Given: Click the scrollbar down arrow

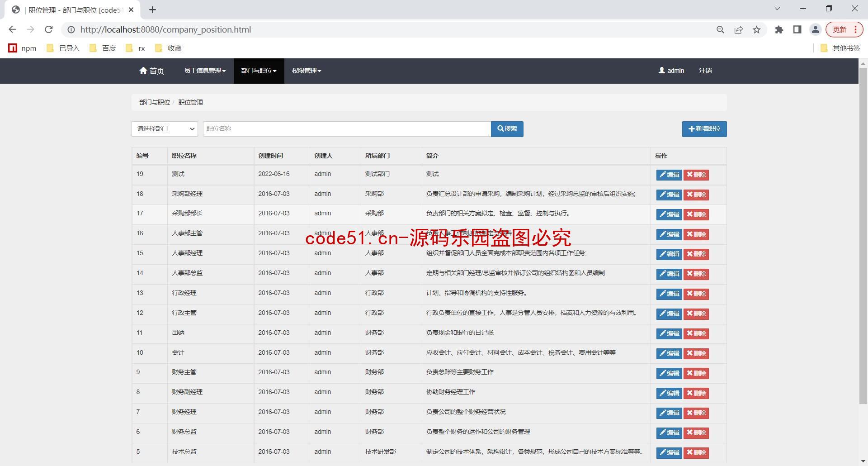Looking at the screenshot, I should (x=863, y=461).
